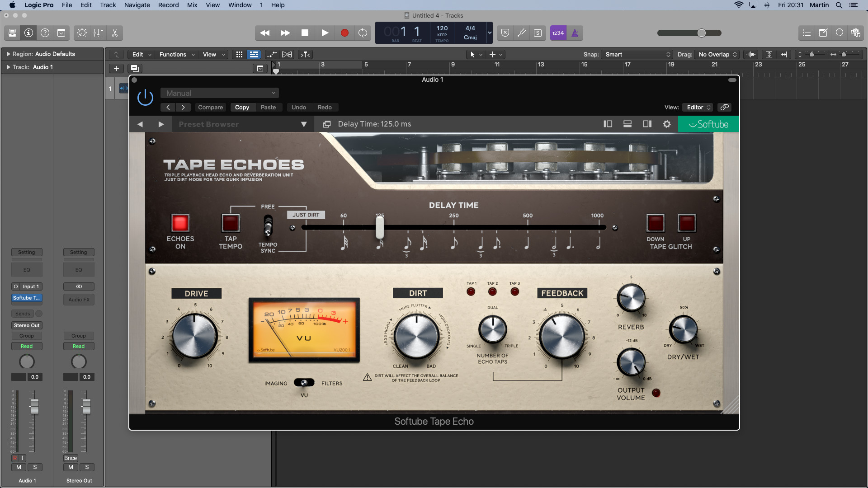Open the Logic Pro application menu
Viewport: 868px width, 488px height.
tap(39, 5)
